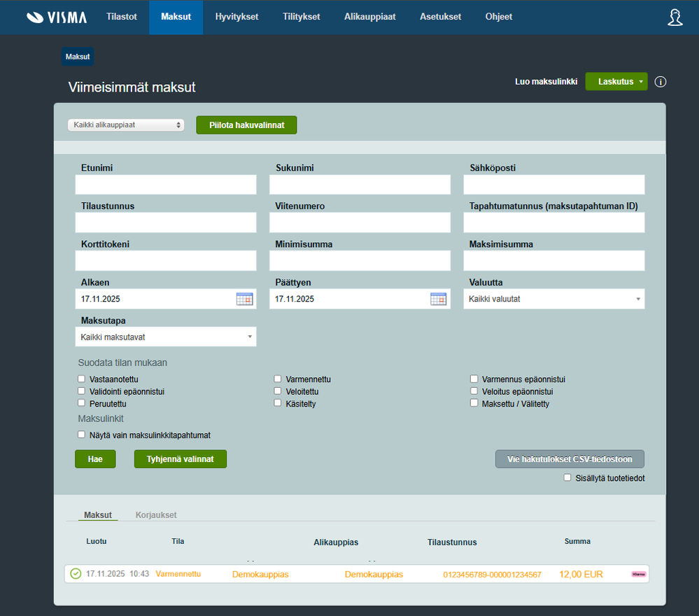Image resolution: width=699 pixels, height=616 pixels.
Task: Expand the Laskutus dropdown button
Action: point(616,82)
